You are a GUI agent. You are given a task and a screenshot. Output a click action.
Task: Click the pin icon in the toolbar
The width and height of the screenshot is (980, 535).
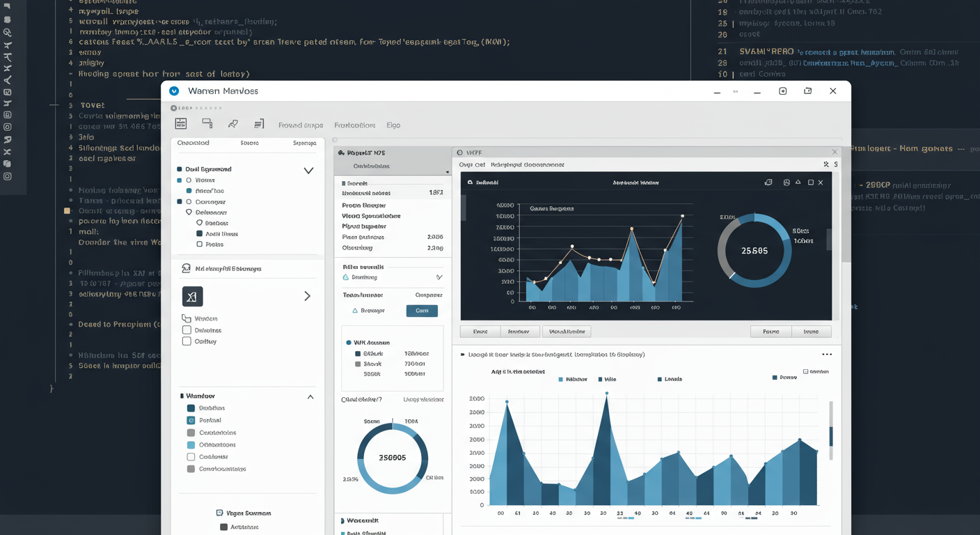tap(233, 124)
